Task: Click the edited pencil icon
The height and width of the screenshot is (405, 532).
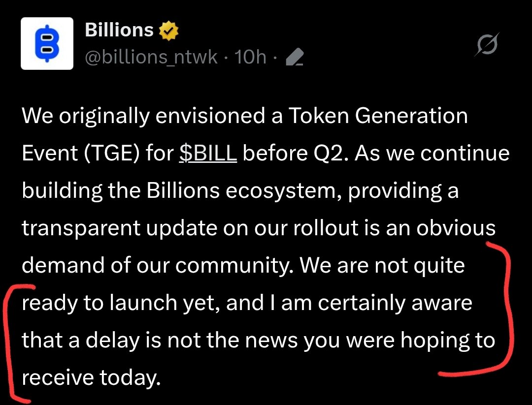Action: pyautogui.click(x=294, y=59)
